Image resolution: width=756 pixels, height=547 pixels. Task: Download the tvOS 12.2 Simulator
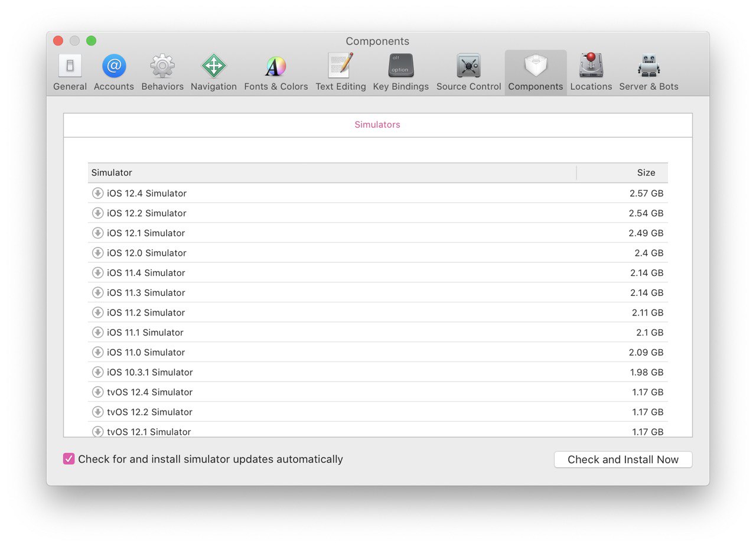coord(97,412)
